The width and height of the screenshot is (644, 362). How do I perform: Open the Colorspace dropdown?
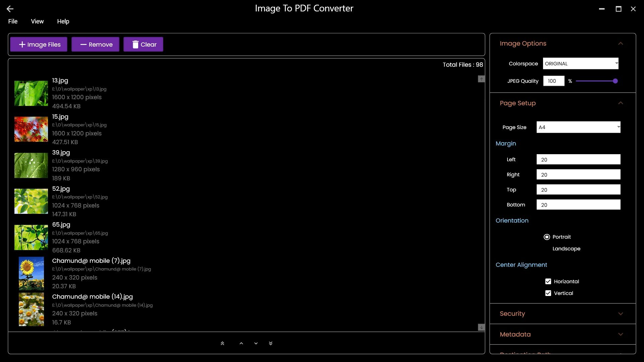pyautogui.click(x=581, y=64)
